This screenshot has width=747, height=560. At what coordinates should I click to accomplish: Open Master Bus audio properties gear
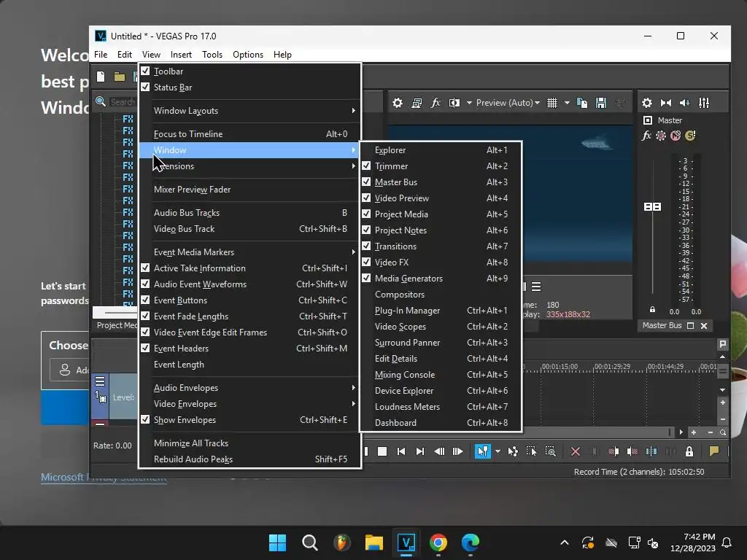(647, 103)
